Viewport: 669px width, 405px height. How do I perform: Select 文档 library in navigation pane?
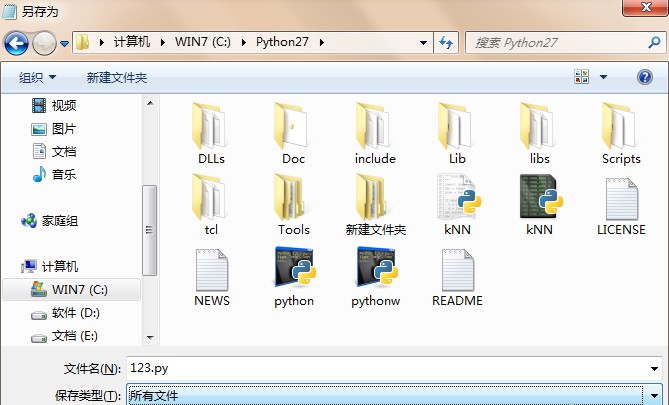pos(55,152)
